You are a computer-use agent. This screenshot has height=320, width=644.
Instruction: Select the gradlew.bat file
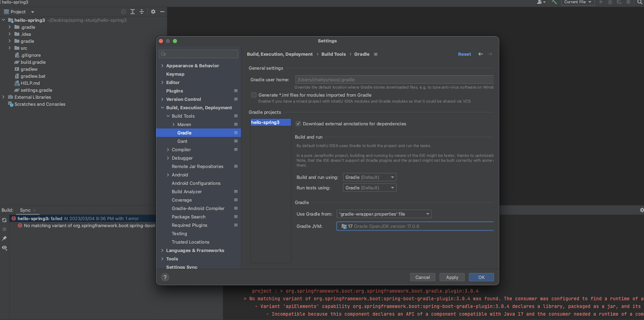(33, 76)
